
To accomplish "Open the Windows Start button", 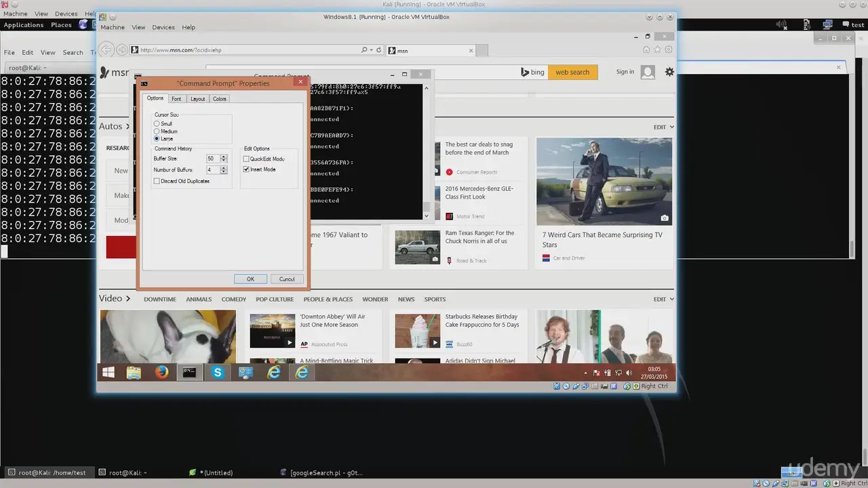I will coord(108,372).
